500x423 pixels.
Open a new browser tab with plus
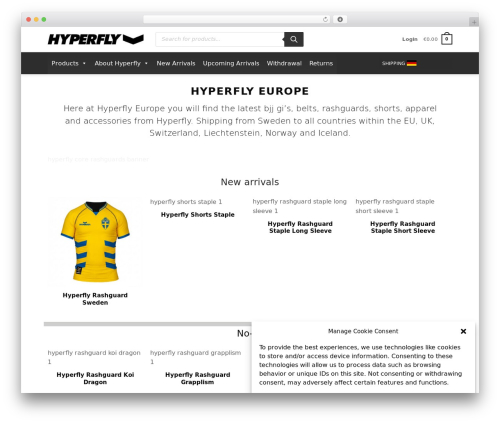[474, 22]
